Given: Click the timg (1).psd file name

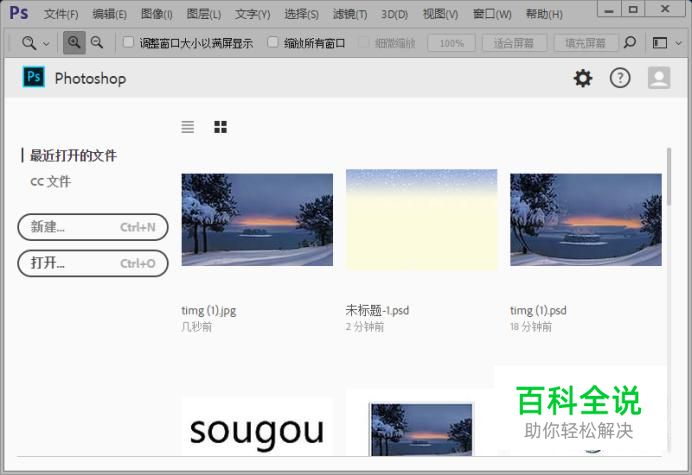Looking at the screenshot, I should tap(538, 311).
